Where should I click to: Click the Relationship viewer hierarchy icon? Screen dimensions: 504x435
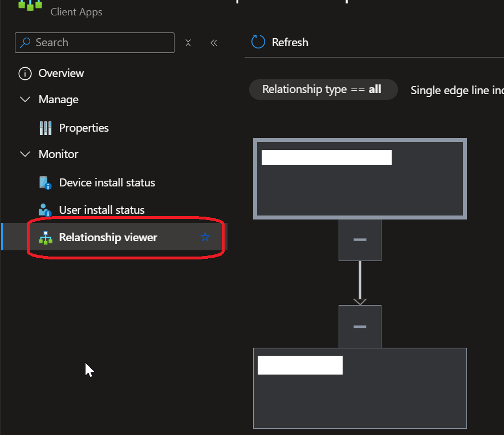tap(45, 238)
